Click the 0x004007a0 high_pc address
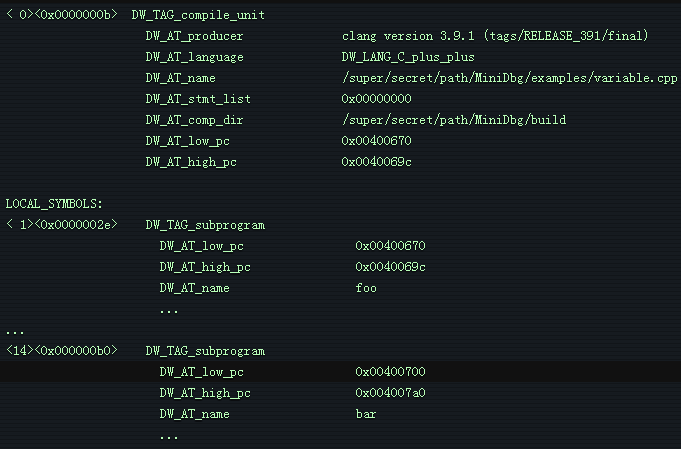The image size is (681, 449). point(390,393)
